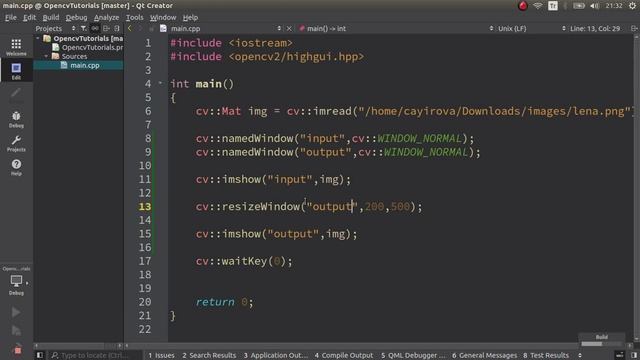The height and width of the screenshot is (360, 640).
Task: Toggle synchronize with editor link icon
Action: pyautogui.click(x=95, y=28)
